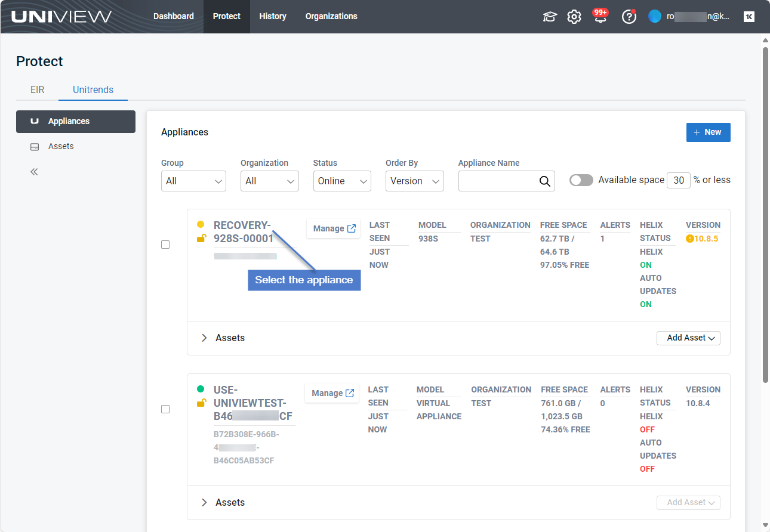
Task: Open the Organizations menu
Action: click(x=331, y=17)
